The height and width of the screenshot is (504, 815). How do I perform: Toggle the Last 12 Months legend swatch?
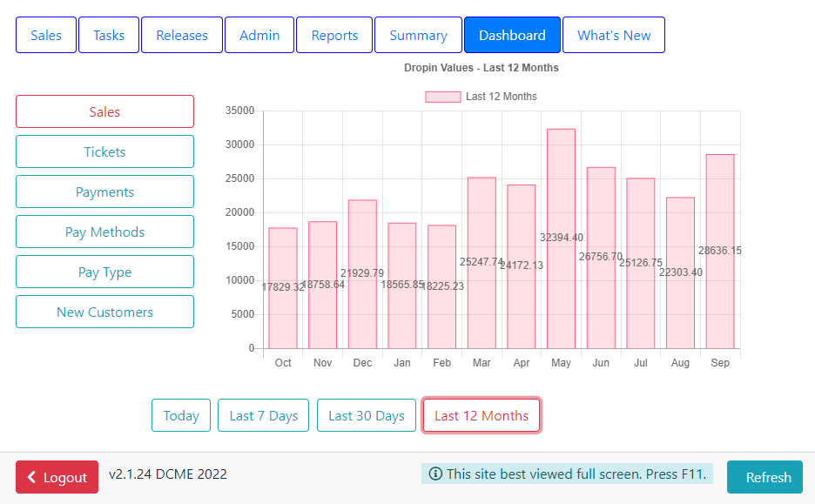(443, 97)
